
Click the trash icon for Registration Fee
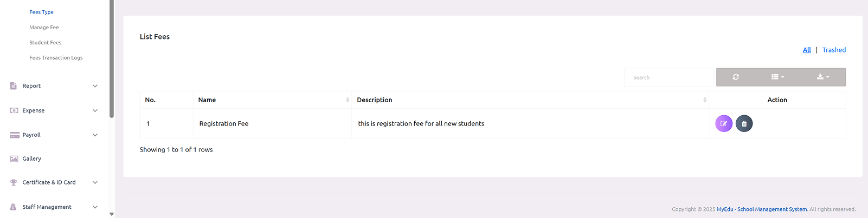tap(744, 123)
